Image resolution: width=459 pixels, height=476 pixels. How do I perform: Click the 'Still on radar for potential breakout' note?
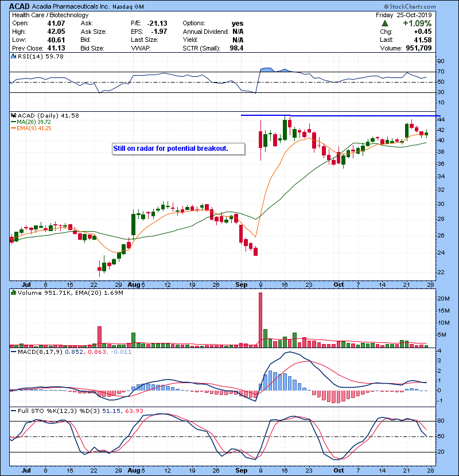pos(178,149)
